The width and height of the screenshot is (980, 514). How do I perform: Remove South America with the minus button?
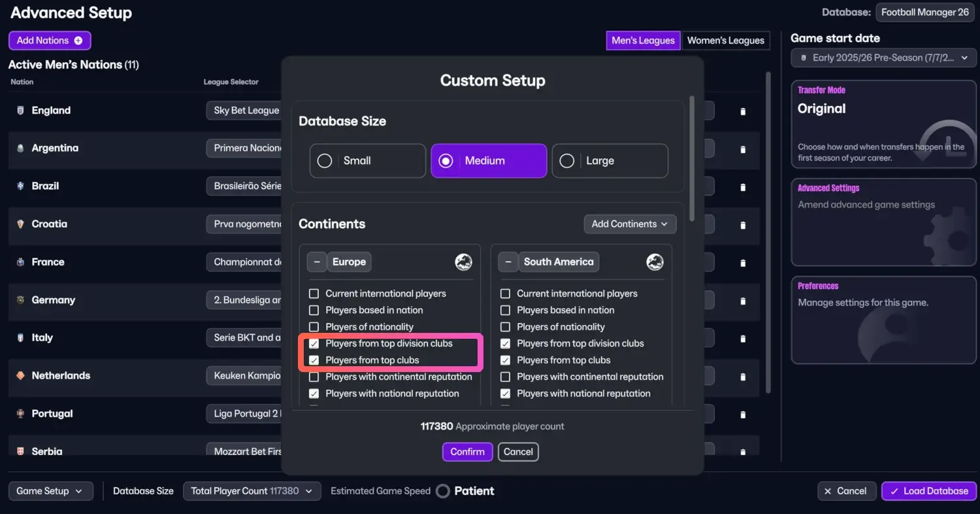click(508, 262)
